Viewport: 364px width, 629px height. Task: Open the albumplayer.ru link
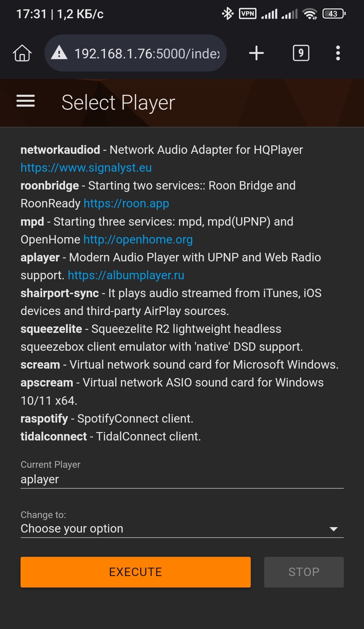click(x=126, y=275)
